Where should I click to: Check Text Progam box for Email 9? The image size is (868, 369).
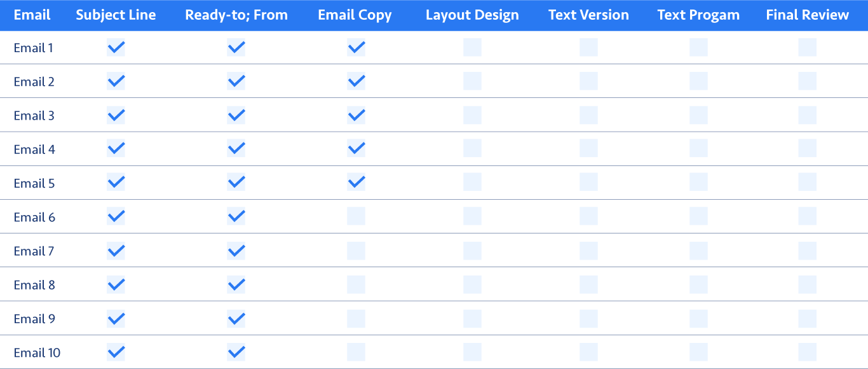tap(698, 318)
